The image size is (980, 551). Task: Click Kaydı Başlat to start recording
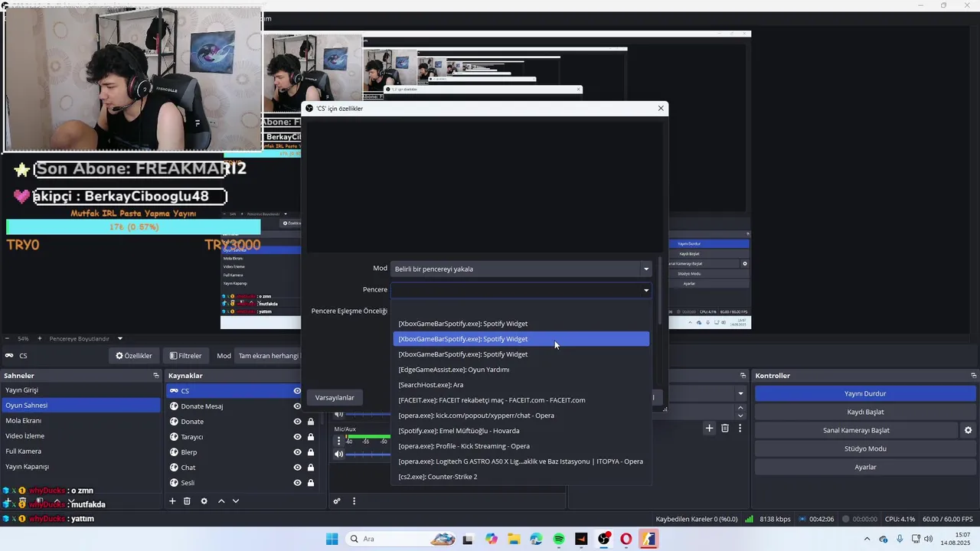(865, 412)
